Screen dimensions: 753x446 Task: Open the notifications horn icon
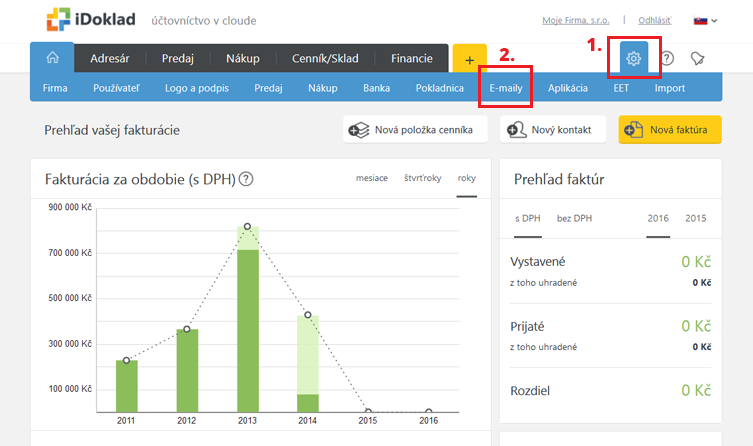697,58
